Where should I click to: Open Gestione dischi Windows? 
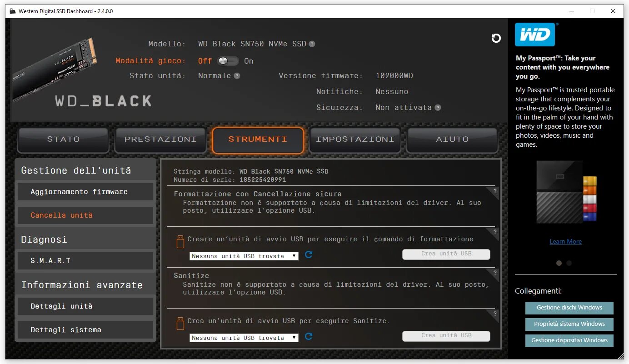[569, 308]
